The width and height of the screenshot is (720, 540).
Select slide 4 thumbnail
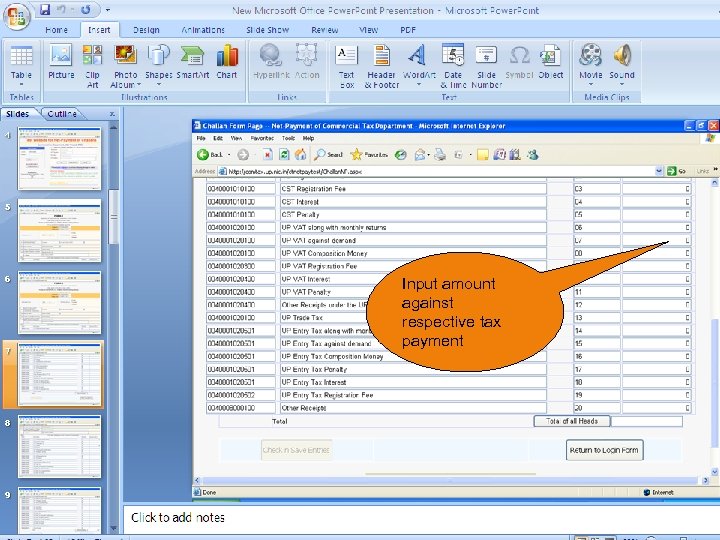[59, 158]
